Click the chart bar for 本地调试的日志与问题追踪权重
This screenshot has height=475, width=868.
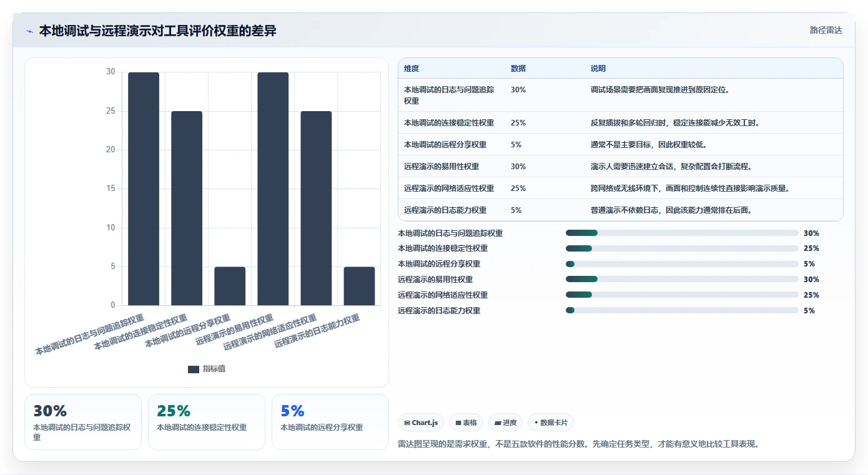click(144, 189)
